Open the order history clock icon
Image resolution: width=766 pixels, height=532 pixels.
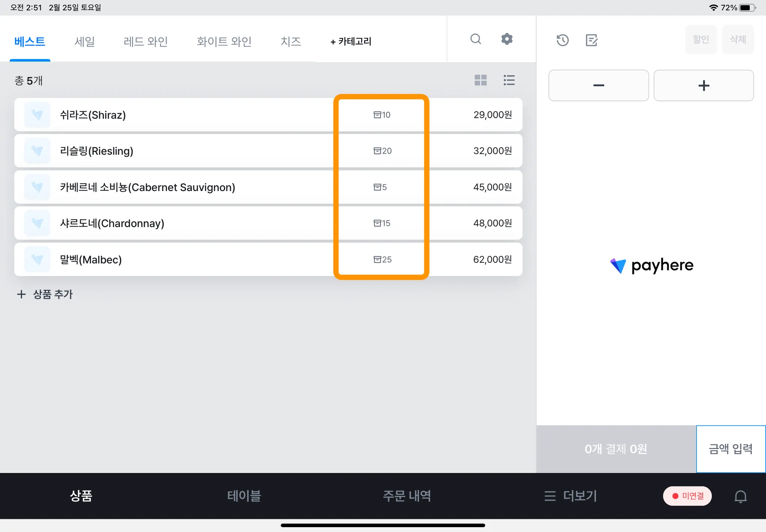[563, 40]
